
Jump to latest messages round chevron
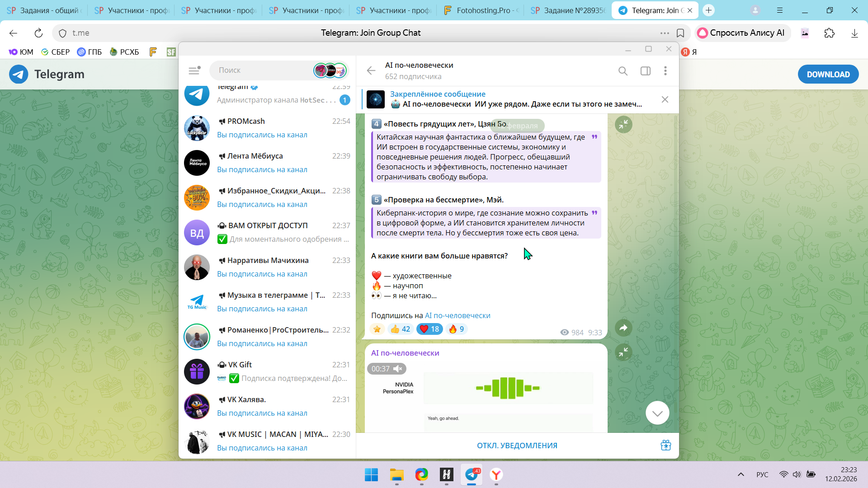(657, 413)
